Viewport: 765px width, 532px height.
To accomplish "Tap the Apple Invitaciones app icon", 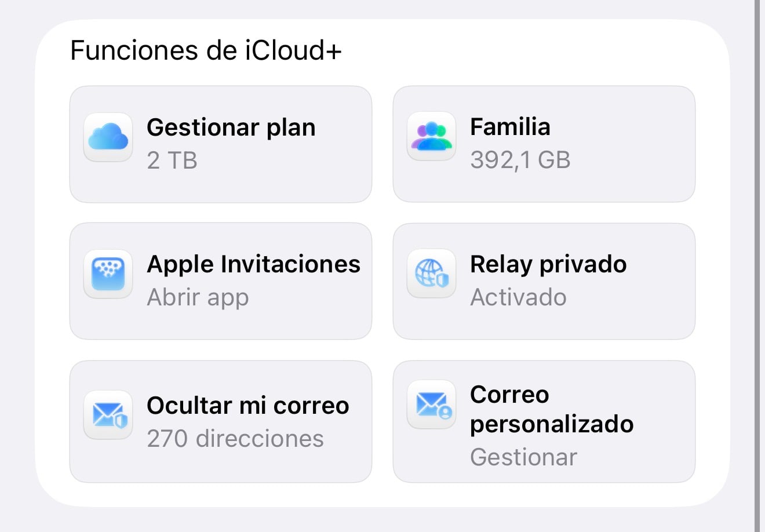I will point(108,274).
